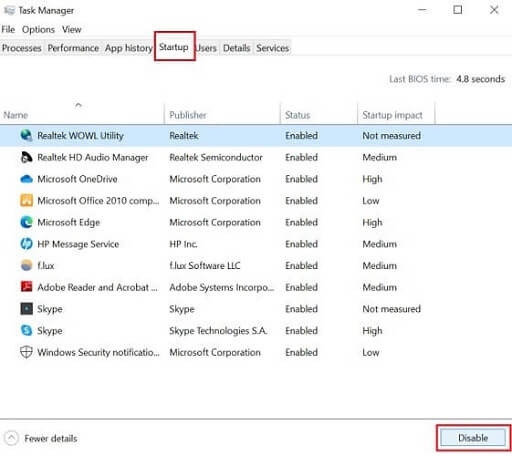This screenshot has width=512, height=456.
Task: Click Not measured impact for Realtek WOWL Utility
Action: [392, 136]
